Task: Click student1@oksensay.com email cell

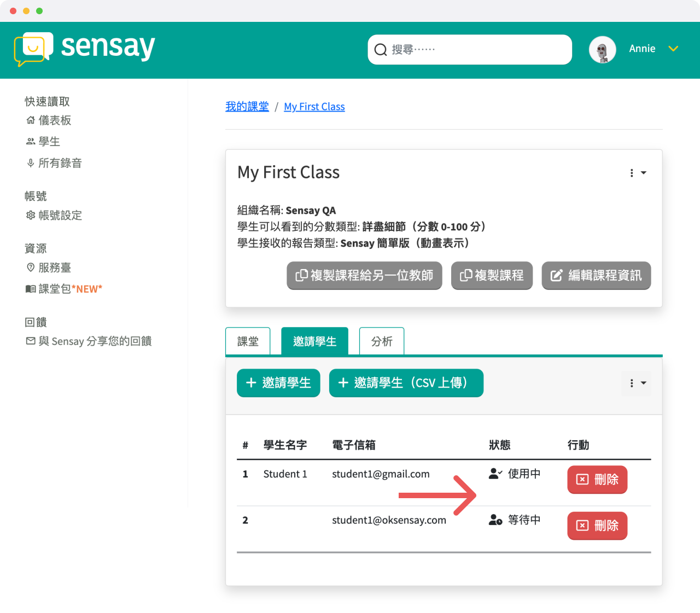Action: 389,520
